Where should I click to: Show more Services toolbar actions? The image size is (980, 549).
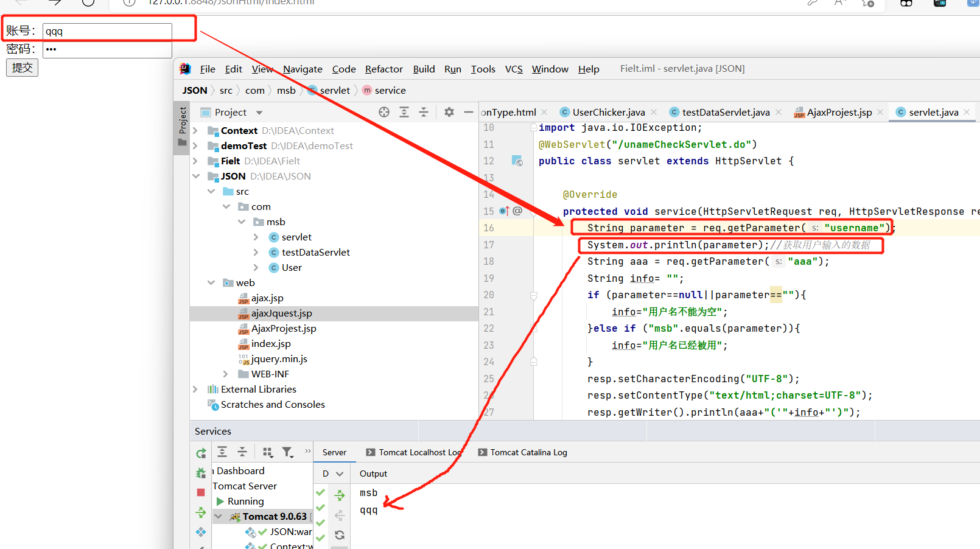307,451
